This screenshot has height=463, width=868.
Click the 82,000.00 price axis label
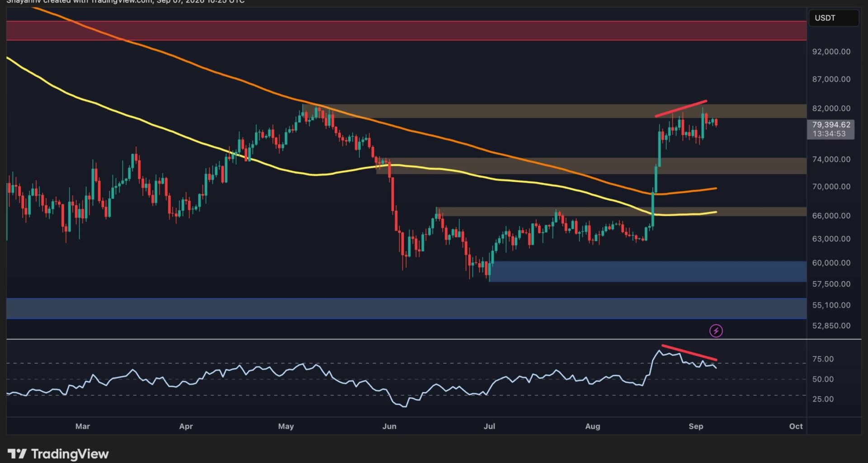tap(831, 108)
